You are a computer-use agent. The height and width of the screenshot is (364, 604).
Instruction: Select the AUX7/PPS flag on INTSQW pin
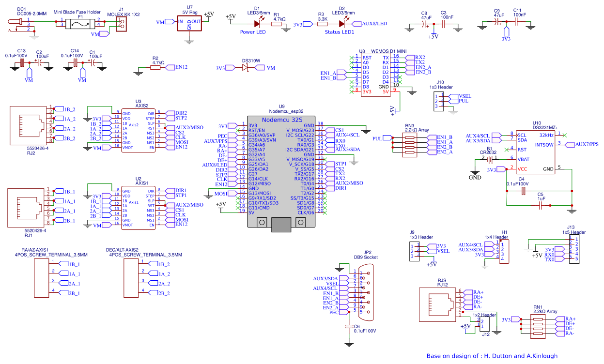(x=582, y=144)
